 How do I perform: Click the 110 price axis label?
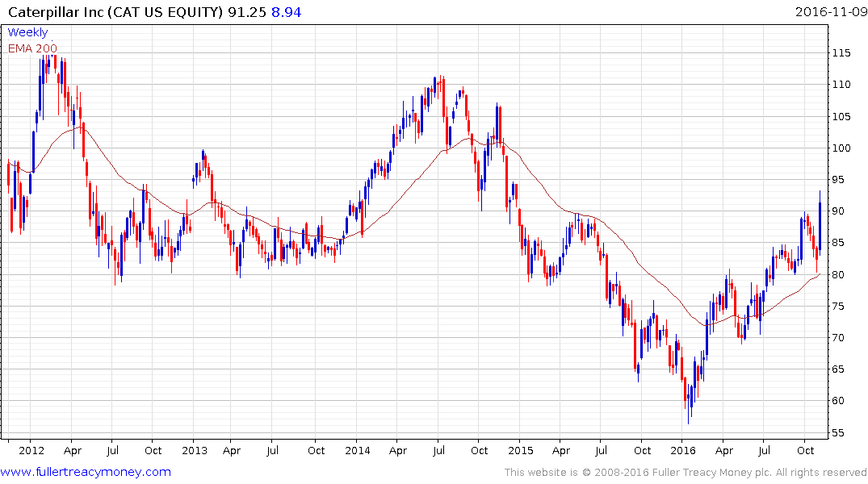841,85
